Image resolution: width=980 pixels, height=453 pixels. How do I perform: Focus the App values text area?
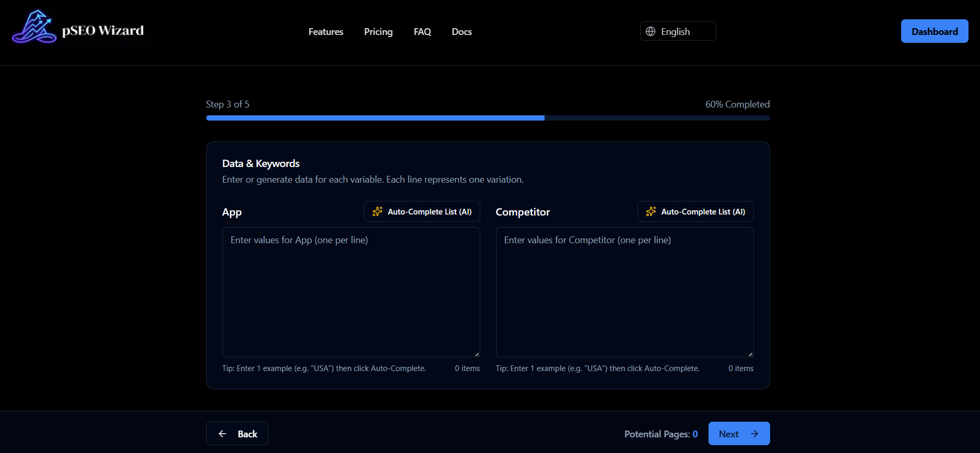tap(351, 292)
